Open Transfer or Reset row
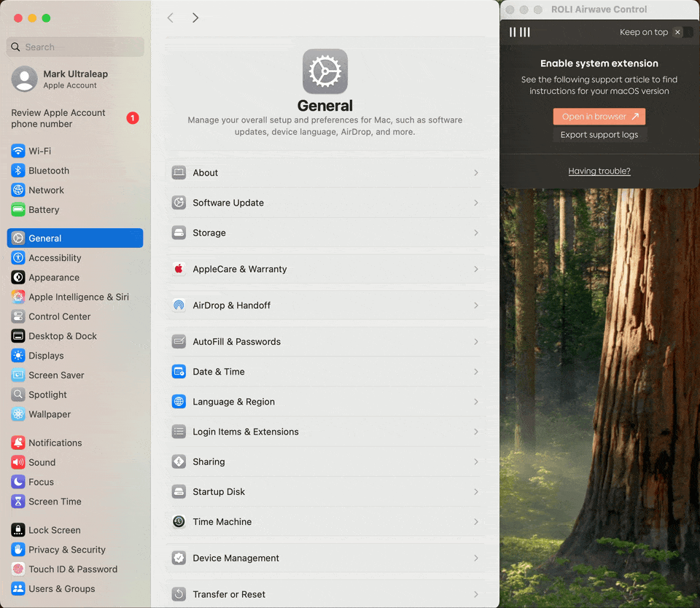Viewport: 700px width, 608px height. (325, 594)
